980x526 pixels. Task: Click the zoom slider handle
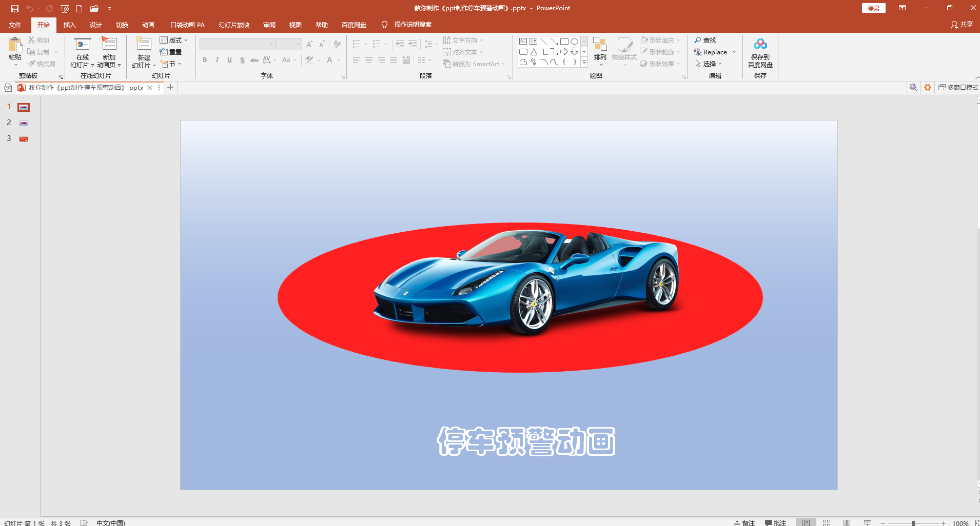point(913,523)
